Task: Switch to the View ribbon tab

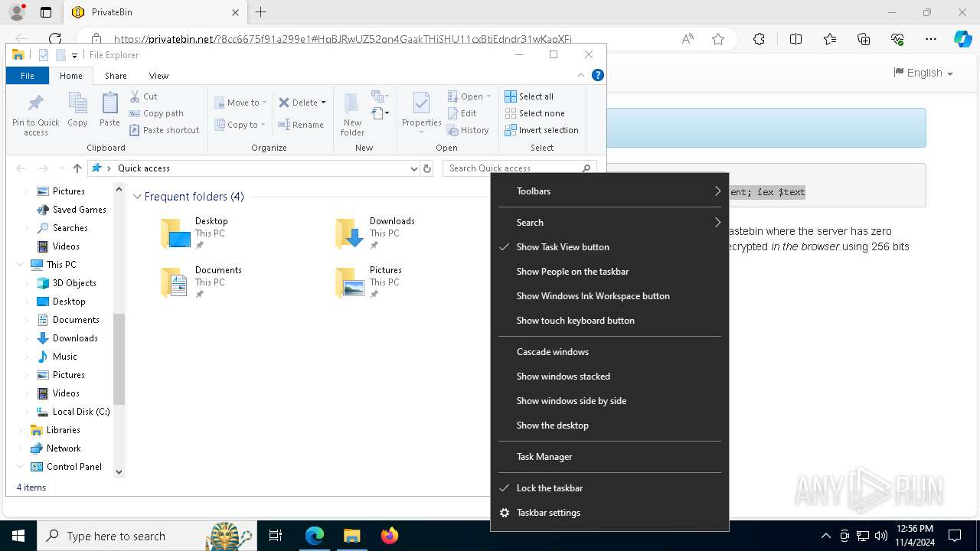Action: pos(158,76)
